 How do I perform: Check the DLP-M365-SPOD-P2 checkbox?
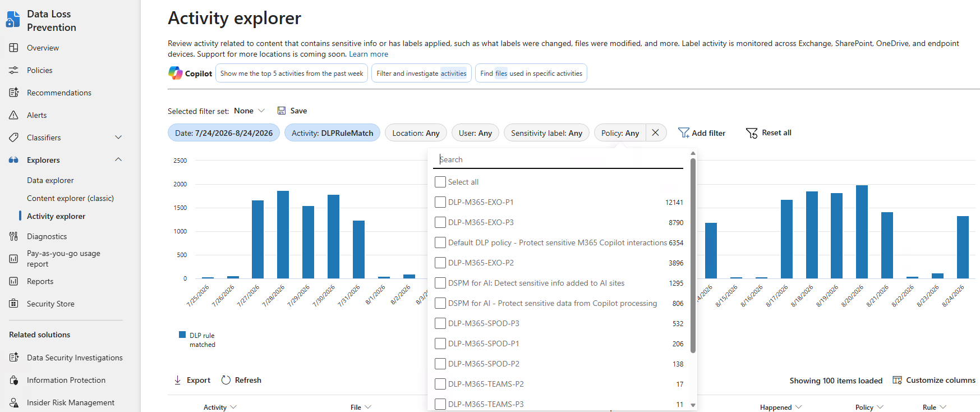(x=440, y=364)
